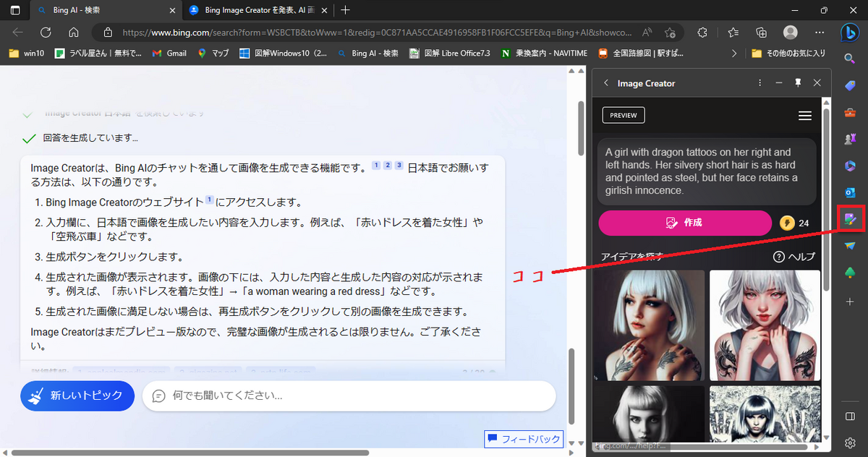Viewport: 868px width, 457px height.
Task: Open Image Creator panel options via three dots
Action: (759, 82)
